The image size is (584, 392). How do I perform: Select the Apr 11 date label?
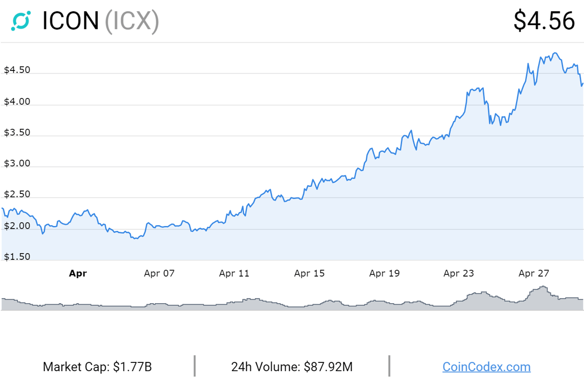coord(234,274)
